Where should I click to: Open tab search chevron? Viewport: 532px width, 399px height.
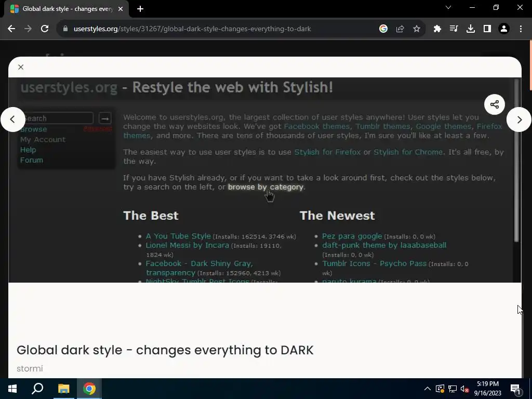(448, 7)
